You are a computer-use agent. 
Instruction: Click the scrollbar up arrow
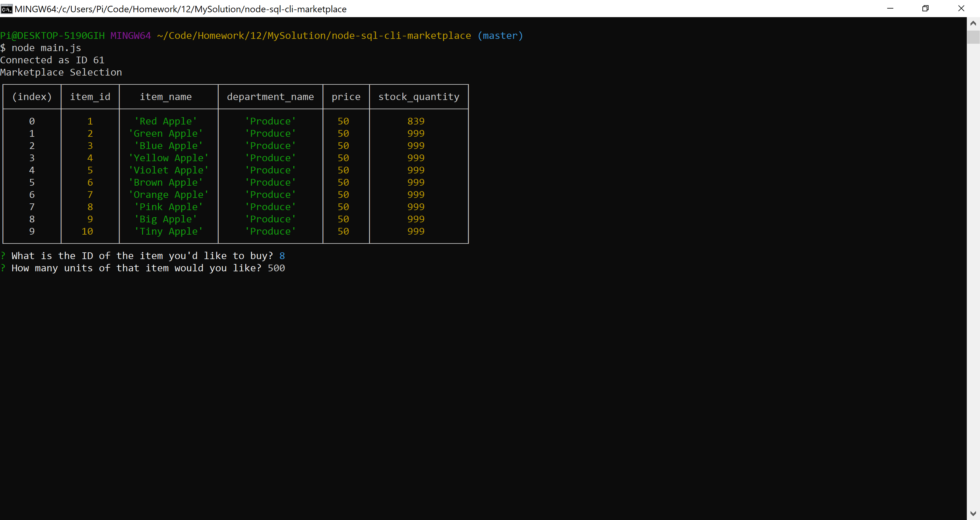click(973, 24)
